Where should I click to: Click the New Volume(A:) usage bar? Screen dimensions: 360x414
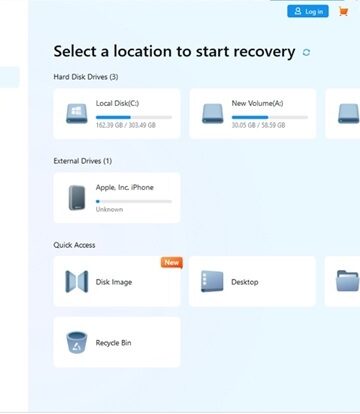270,117
